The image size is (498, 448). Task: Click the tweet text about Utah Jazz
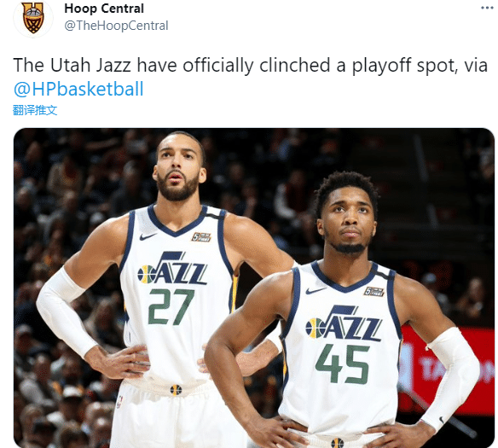[x=250, y=77]
